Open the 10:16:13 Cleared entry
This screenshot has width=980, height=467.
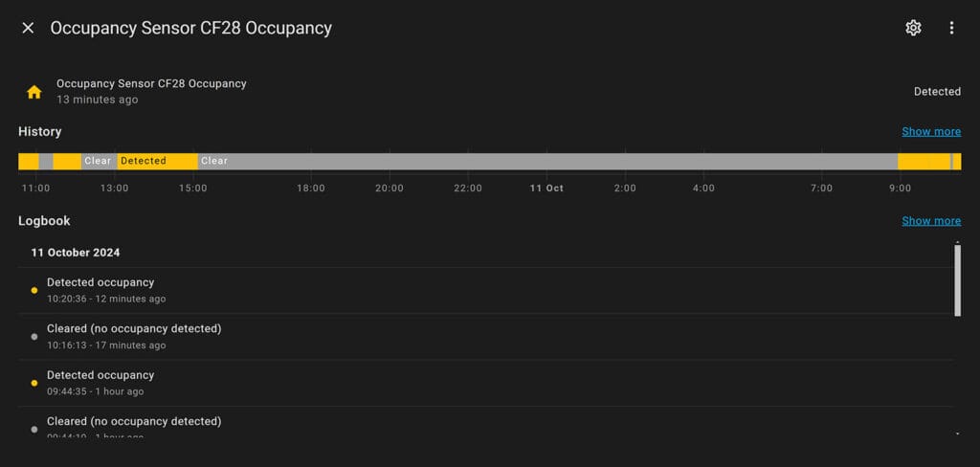(x=485, y=337)
